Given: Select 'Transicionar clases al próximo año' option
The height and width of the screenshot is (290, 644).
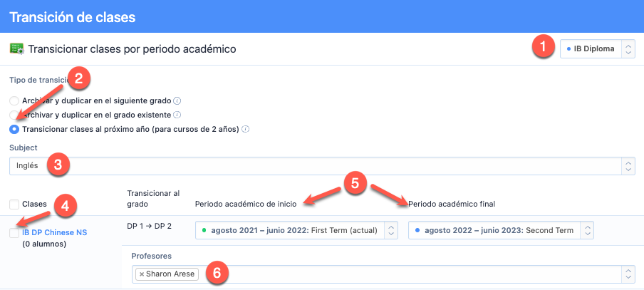Looking at the screenshot, I should tap(14, 129).
